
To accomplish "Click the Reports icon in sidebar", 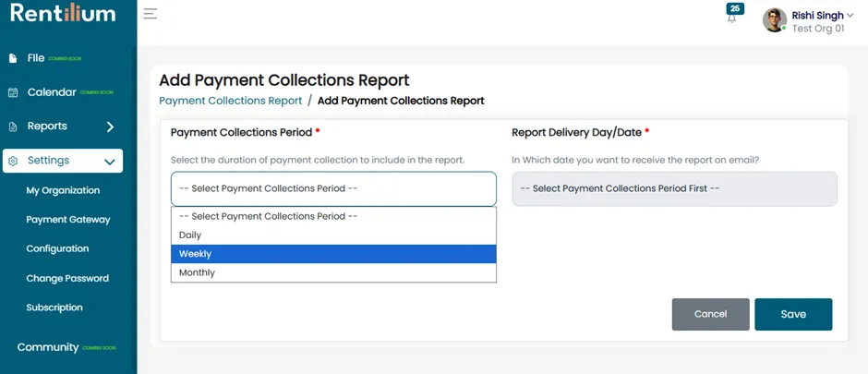I will (13, 127).
